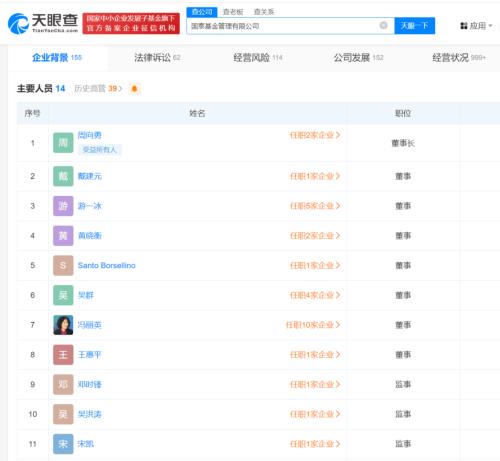Click the red 官方备案企业征信机构 banner
Image resolution: width=500 pixels, height=461 pixels.
(x=131, y=23)
